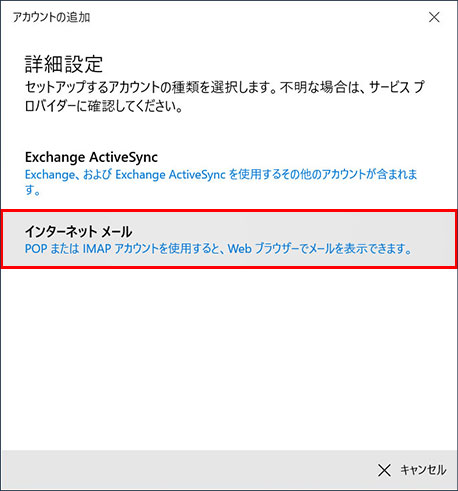Click the 詳細設定 heading
Screen dimensions: 458x491
[x=64, y=64]
